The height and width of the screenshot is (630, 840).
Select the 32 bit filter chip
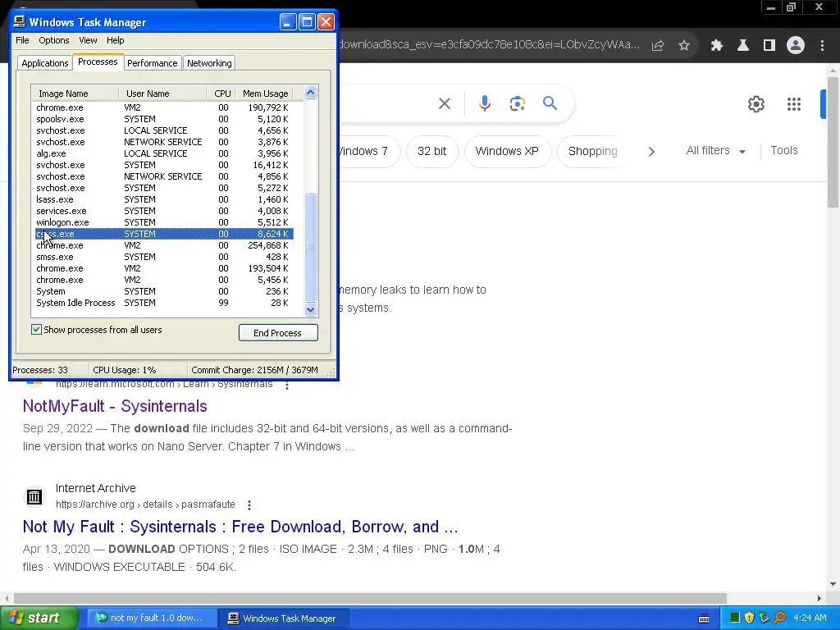[x=431, y=152]
